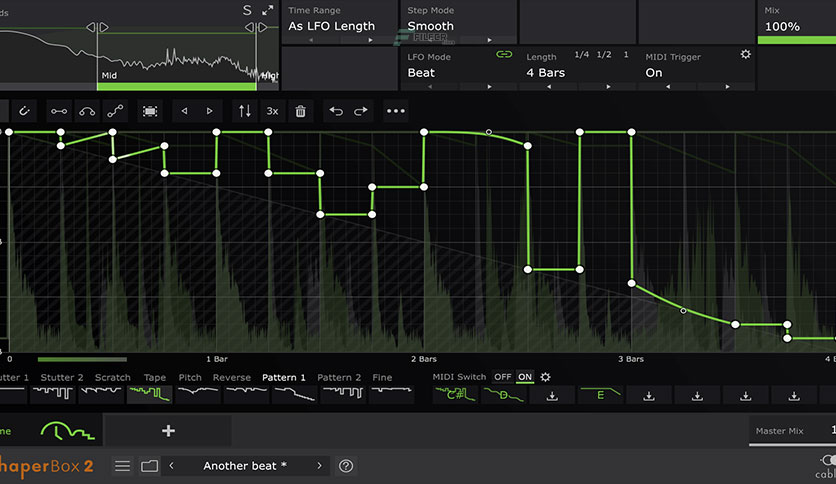Activate the marquee selection tool
Screen dimensions: 836x484
(149, 111)
